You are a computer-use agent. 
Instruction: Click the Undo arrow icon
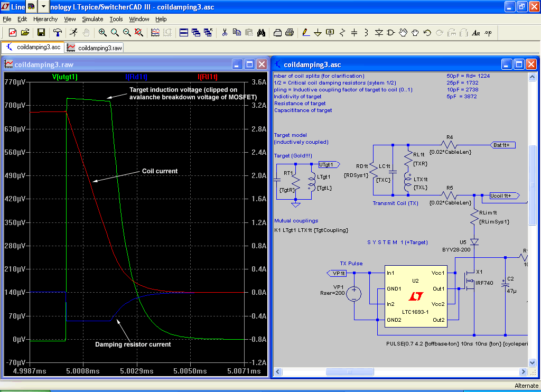tap(427, 32)
